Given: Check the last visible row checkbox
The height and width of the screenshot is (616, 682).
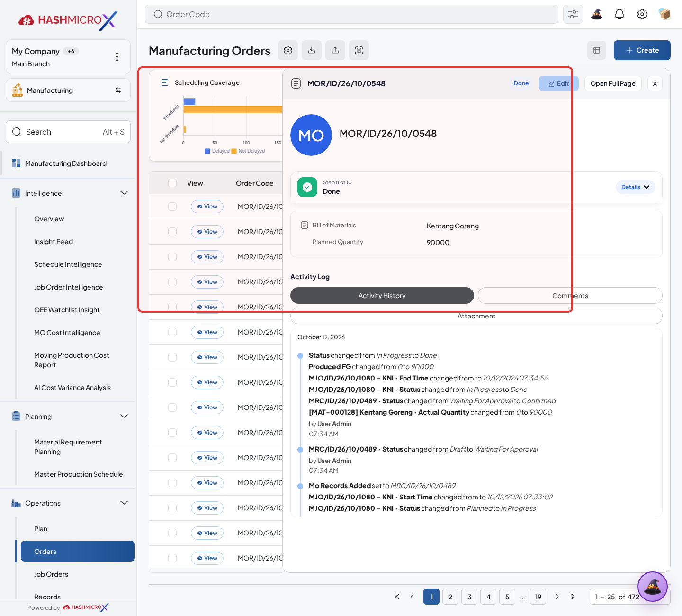Looking at the screenshot, I should pyautogui.click(x=172, y=558).
